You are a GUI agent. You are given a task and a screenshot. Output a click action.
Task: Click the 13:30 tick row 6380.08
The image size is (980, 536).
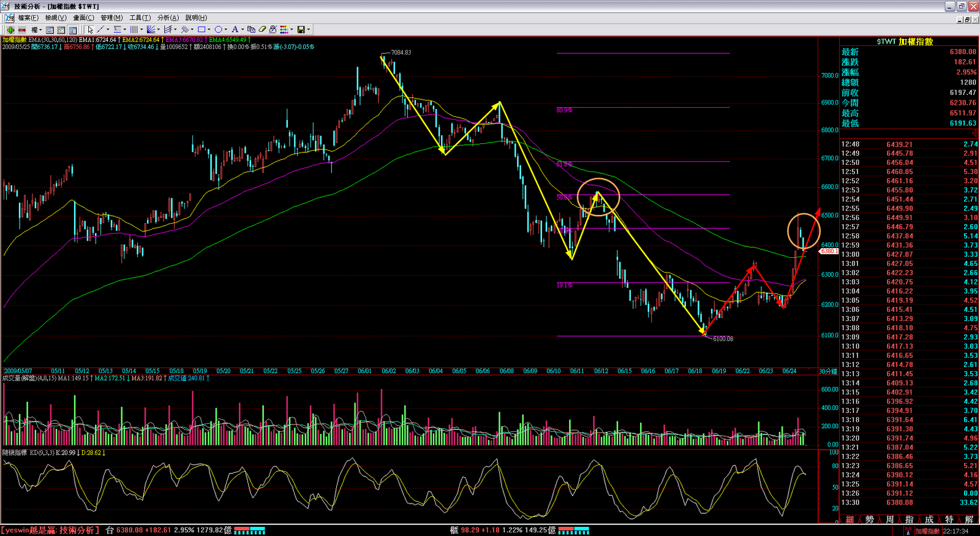click(x=910, y=502)
